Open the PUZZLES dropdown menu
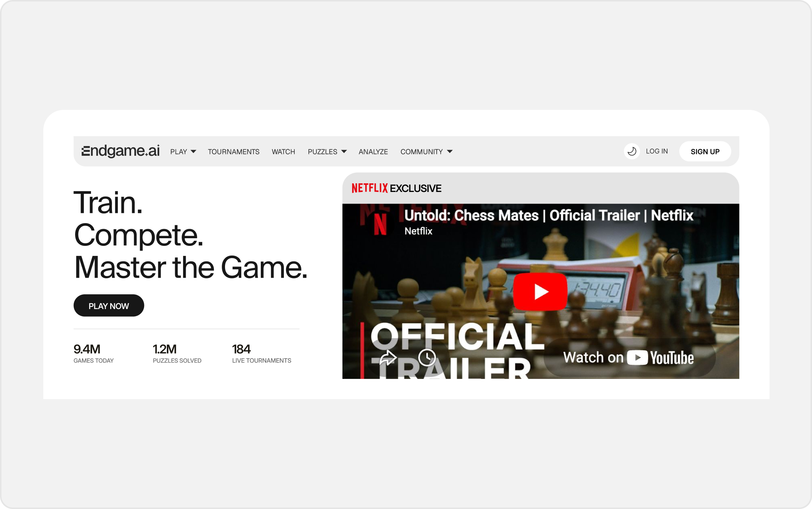This screenshot has width=812, height=509. (327, 151)
